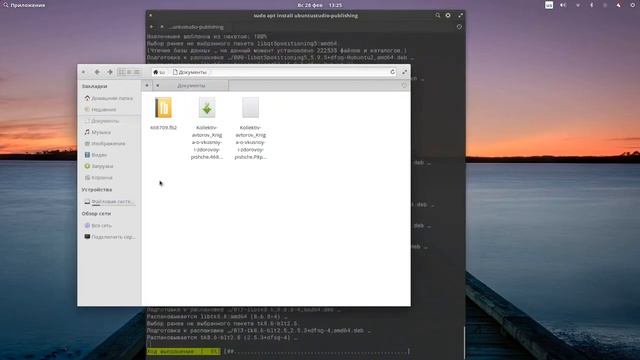Click Подключить сервер in the sidebar
640x360 pixels.
(109, 237)
